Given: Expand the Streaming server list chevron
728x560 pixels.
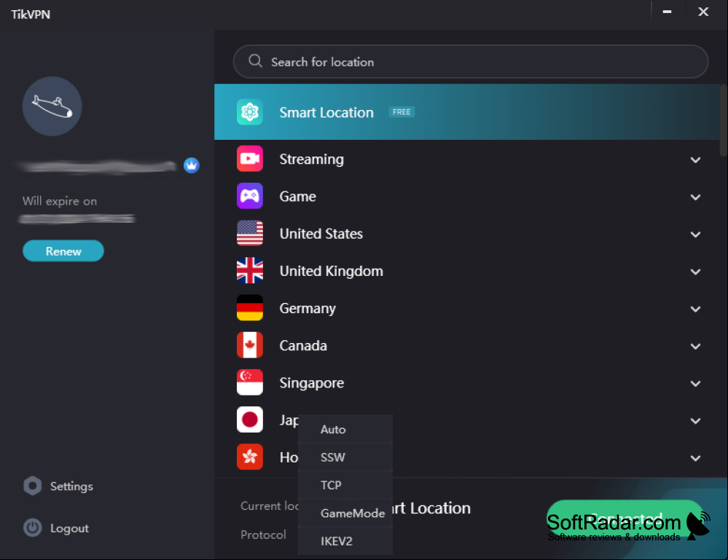Looking at the screenshot, I should [695, 160].
